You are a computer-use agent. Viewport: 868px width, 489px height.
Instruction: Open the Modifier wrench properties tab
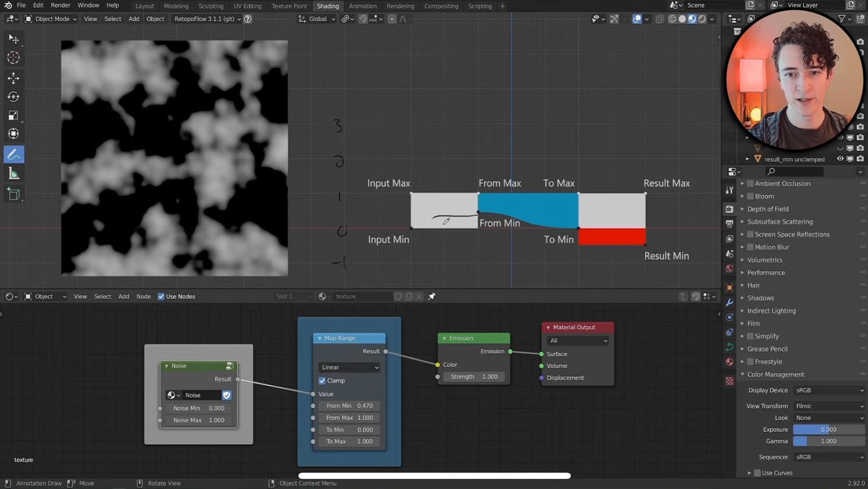pyautogui.click(x=729, y=302)
